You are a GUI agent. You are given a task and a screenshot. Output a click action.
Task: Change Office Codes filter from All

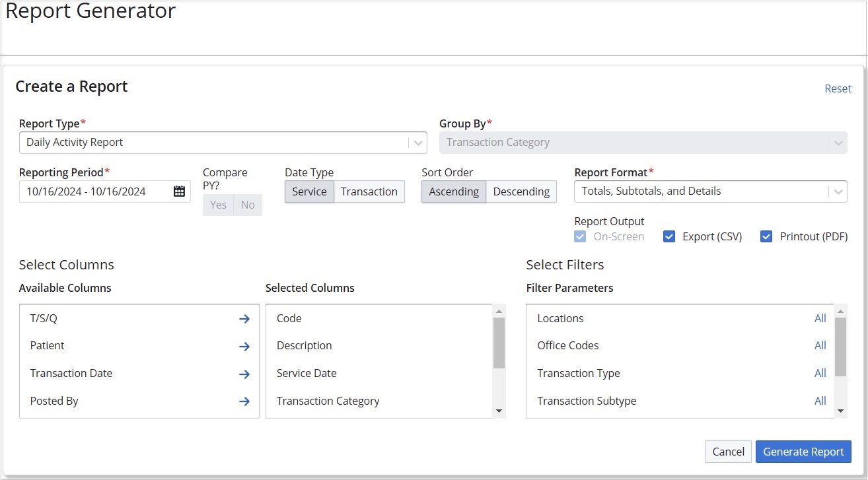pos(820,345)
